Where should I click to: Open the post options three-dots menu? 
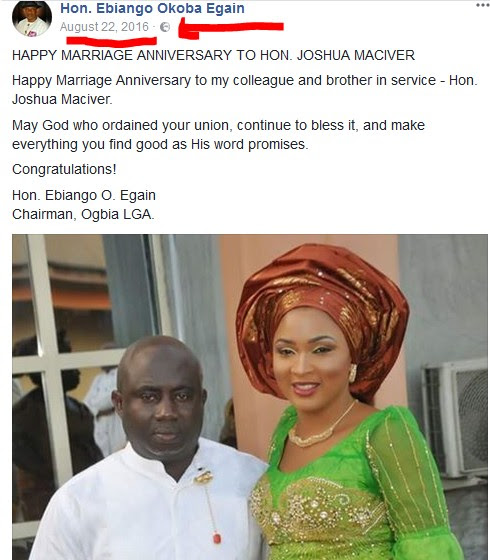click(483, 5)
